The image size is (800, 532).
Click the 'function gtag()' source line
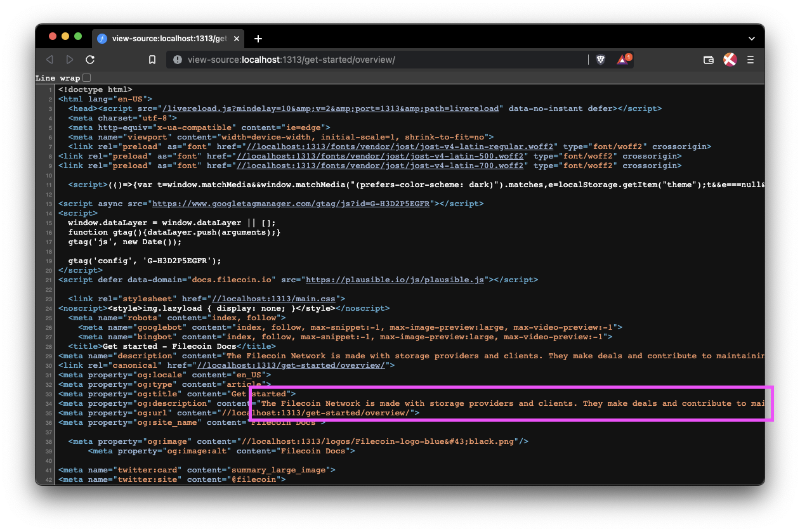click(x=174, y=232)
